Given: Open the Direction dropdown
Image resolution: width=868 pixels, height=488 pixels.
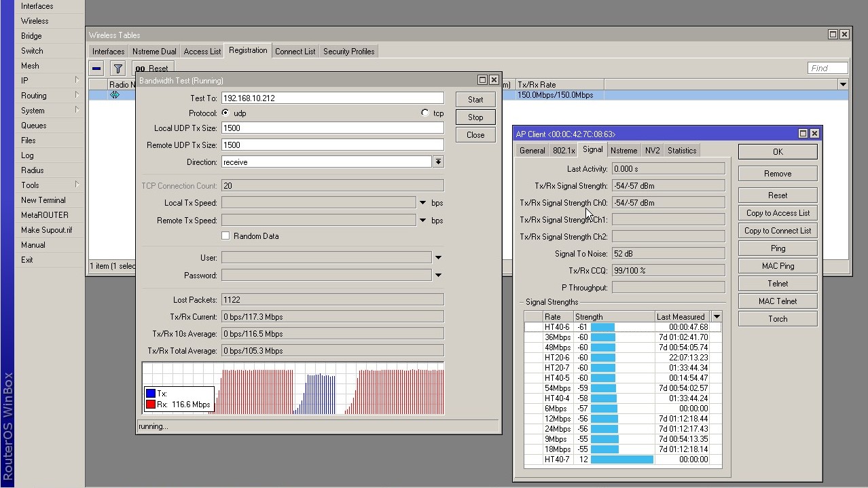Looking at the screenshot, I should [x=438, y=162].
